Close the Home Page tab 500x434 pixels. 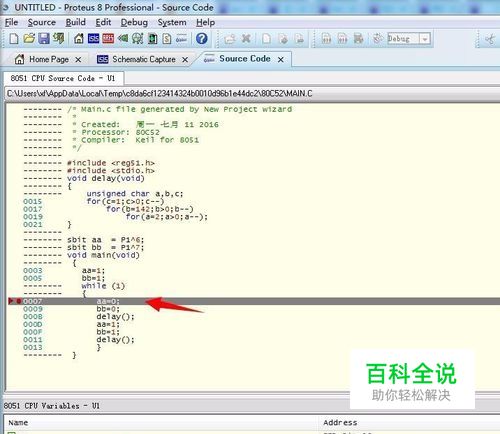coord(78,60)
